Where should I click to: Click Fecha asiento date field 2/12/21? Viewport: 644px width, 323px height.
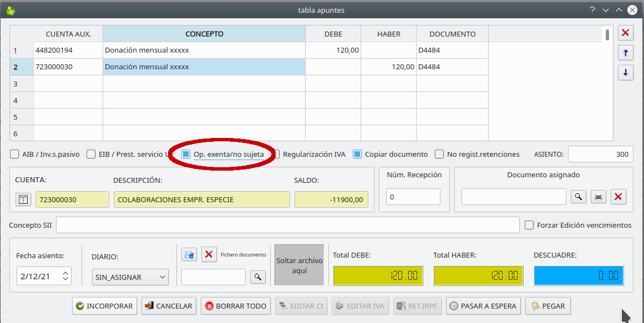tap(44, 276)
